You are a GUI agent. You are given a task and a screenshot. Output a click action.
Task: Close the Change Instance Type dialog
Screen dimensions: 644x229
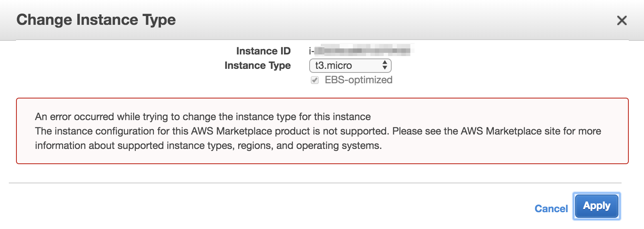622,20
